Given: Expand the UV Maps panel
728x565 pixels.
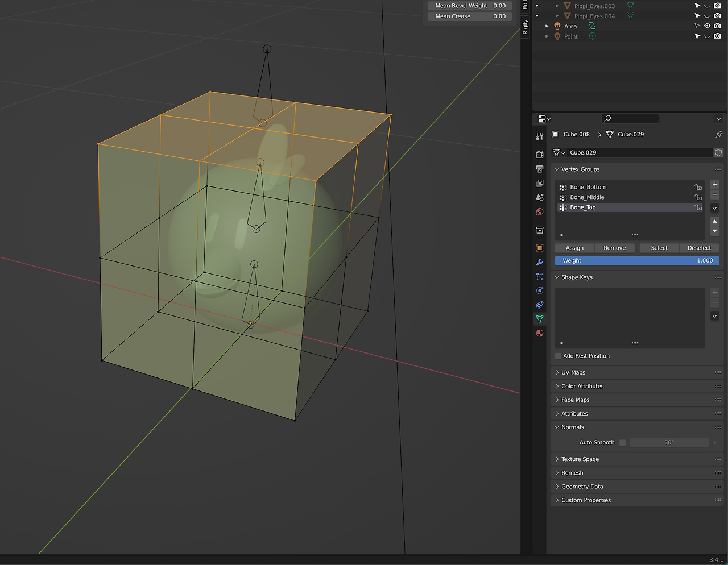Looking at the screenshot, I should pyautogui.click(x=573, y=372).
